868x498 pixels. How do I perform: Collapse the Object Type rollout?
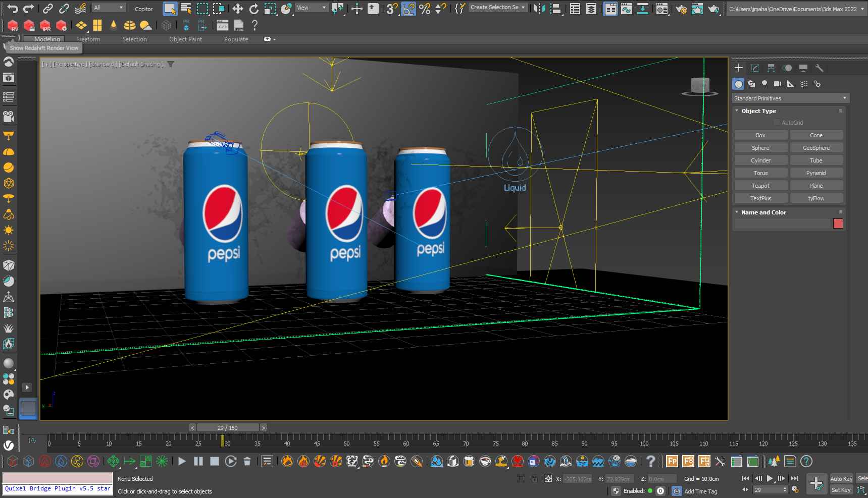[737, 110]
